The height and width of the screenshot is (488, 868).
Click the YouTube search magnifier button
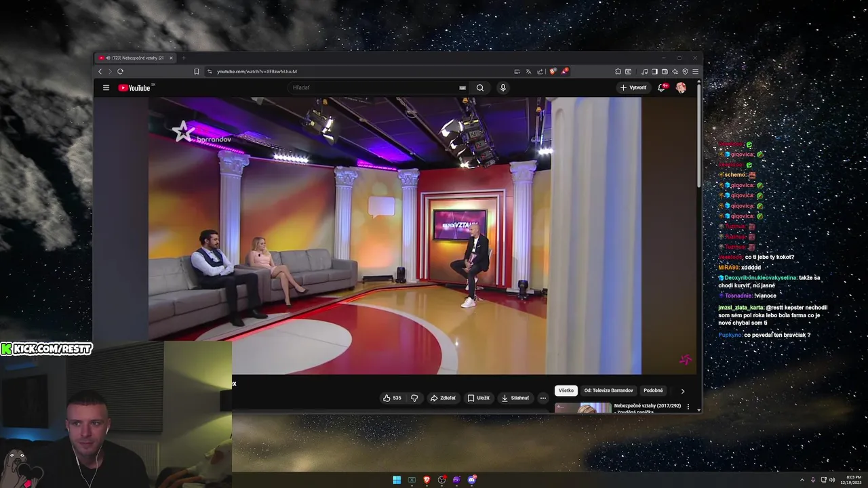pos(480,87)
